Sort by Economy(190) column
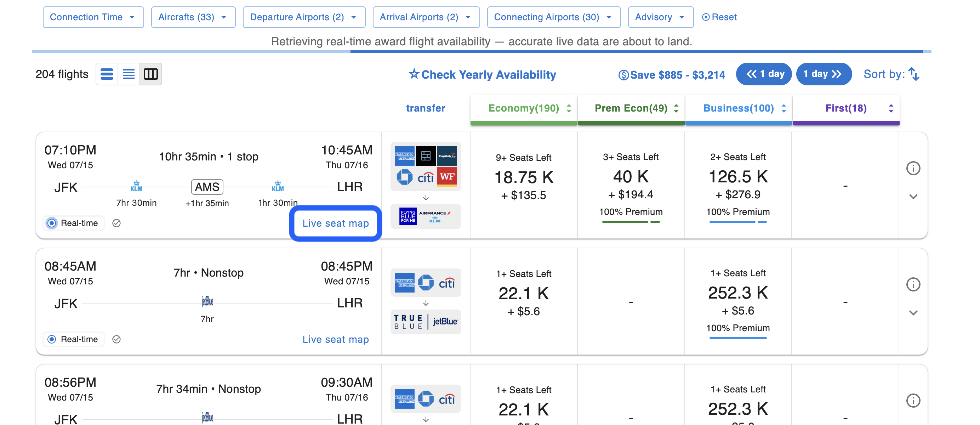 click(x=524, y=108)
